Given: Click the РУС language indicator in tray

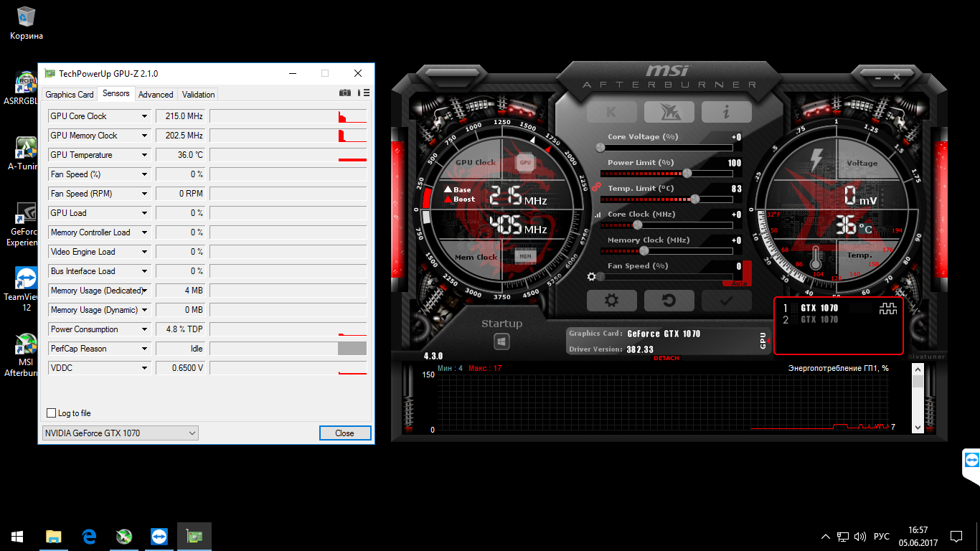Looking at the screenshot, I should [882, 537].
